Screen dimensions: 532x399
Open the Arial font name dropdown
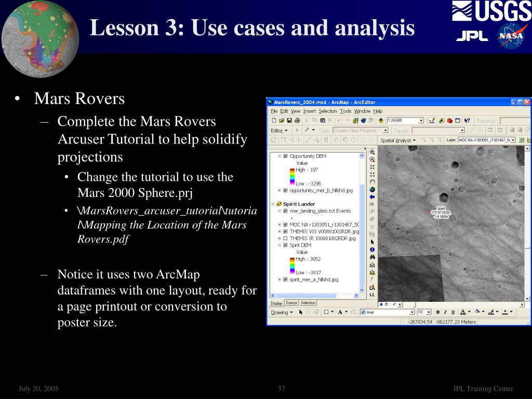pyautogui.click(x=412, y=312)
